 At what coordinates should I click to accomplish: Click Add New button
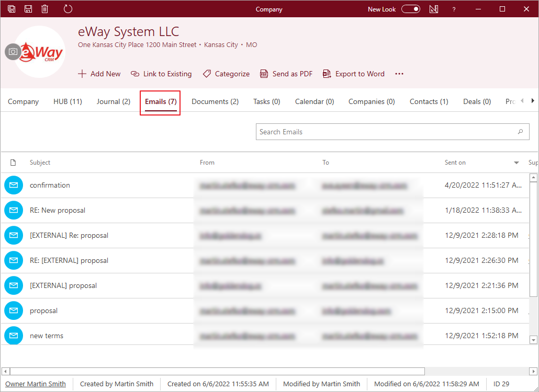click(x=99, y=74)
